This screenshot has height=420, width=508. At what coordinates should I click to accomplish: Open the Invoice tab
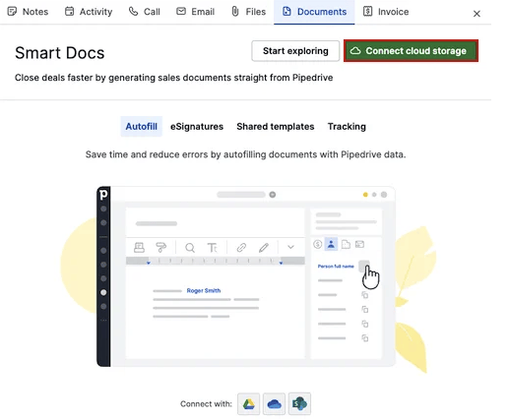386,12
